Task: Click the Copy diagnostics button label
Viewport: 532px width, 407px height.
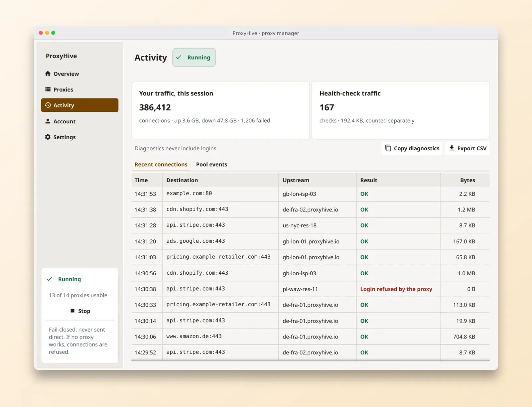Action: (417, 148)
